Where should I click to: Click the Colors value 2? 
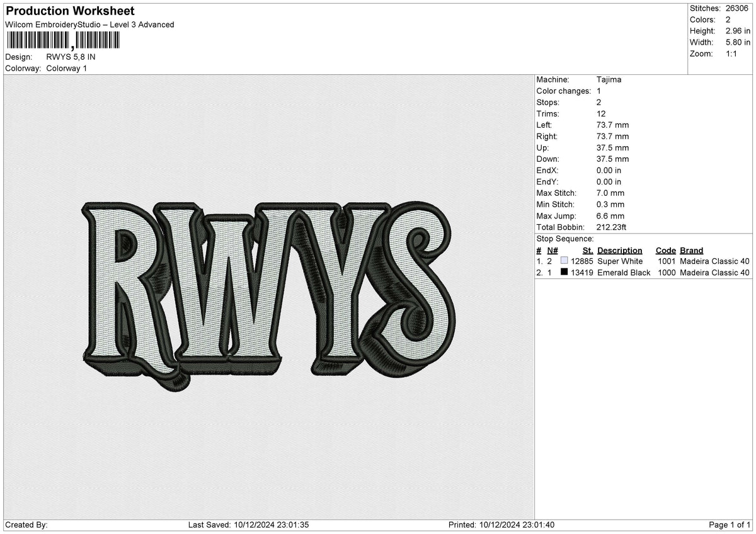pos(728,20)
